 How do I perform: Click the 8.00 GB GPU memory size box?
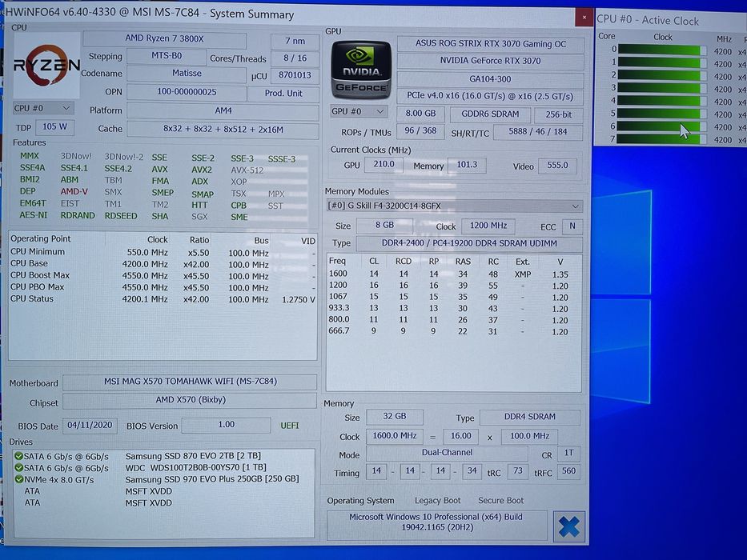[420, 114]
